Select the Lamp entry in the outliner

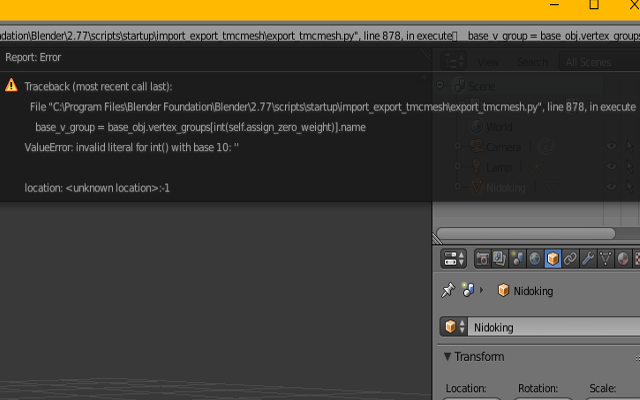coord(498,167)
